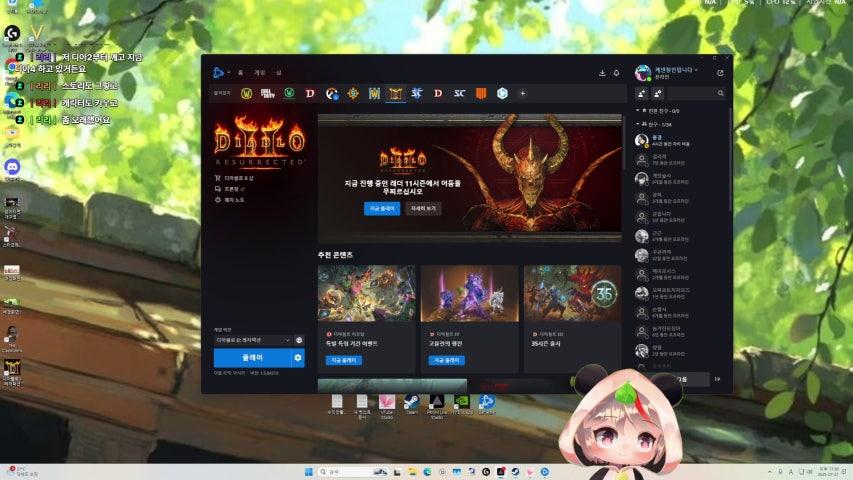This screenshot has width=853, height=480.
Task: Select the StarCraft Remastered SC icon
Action: (x=460, y=94)
